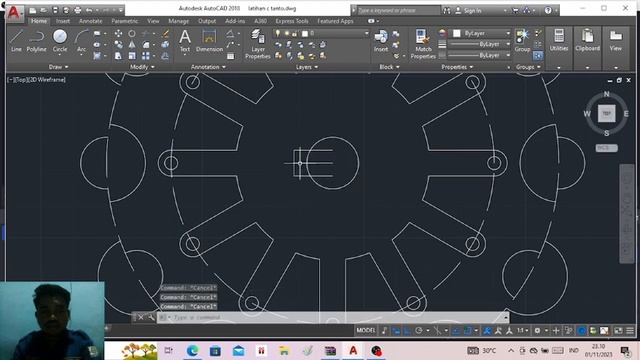This screenshot has width=640, height=360.
Task: Click the Table icon in Annotation panel
Action: click(231, 56)
